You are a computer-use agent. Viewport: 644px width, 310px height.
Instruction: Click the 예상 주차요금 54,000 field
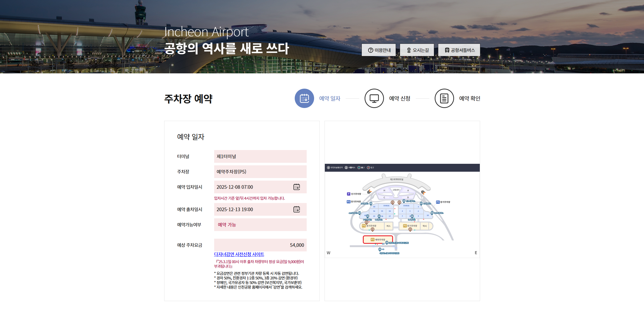(x=260, y=245)
